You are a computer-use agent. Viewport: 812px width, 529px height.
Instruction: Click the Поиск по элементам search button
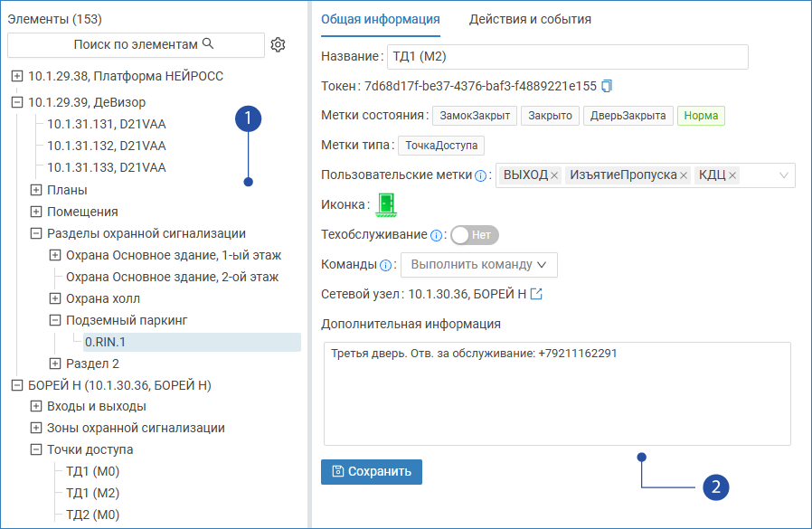click(136, 44)
